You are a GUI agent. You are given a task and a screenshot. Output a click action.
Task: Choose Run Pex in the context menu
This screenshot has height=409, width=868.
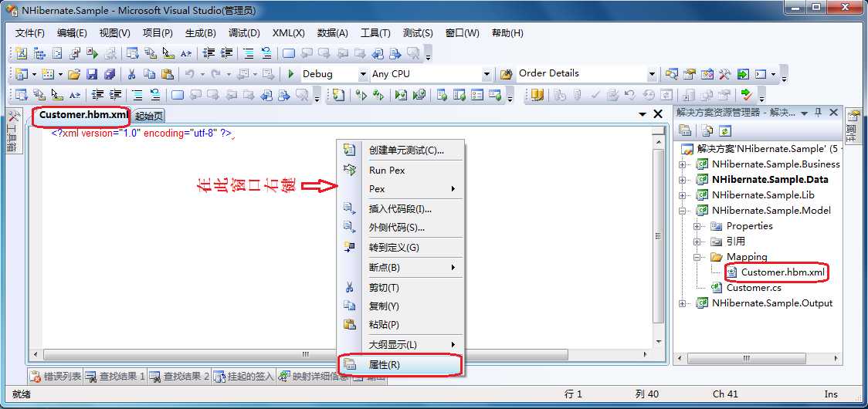[401, 171]
